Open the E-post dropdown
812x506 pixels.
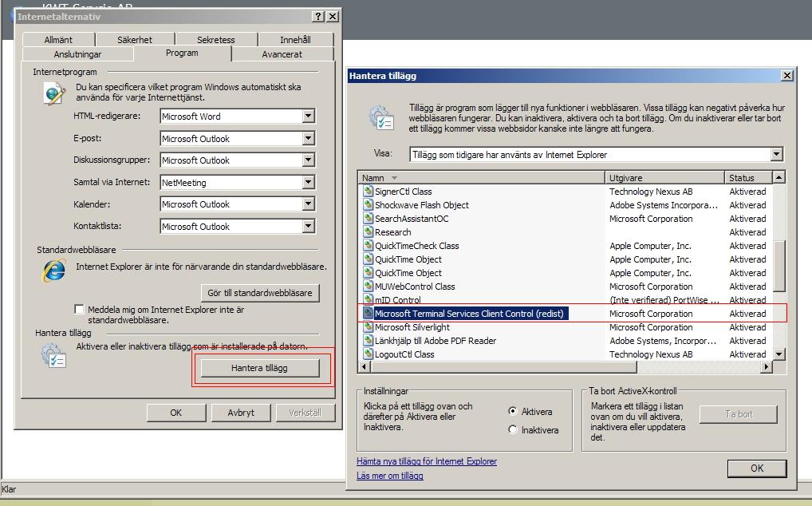point(308,138)
